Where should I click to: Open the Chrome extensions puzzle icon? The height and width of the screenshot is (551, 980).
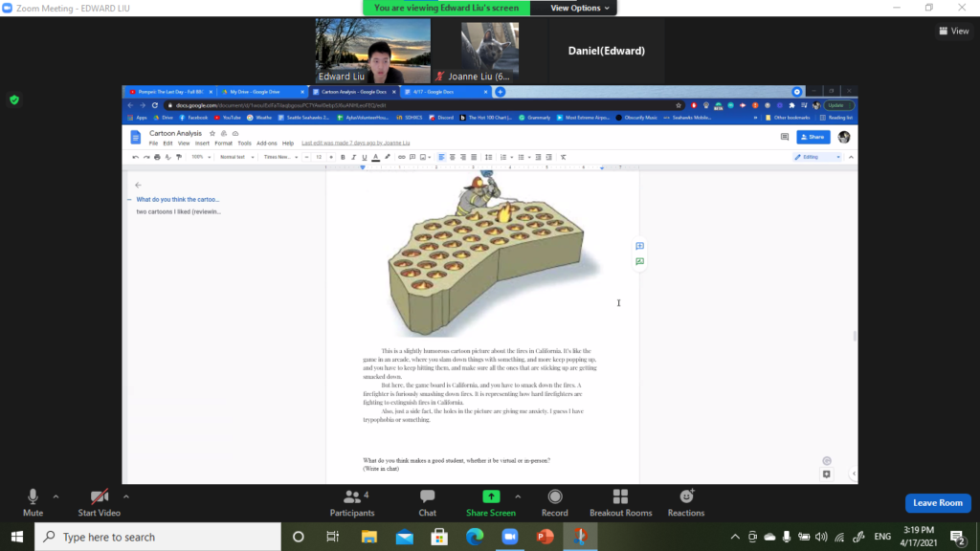pos(791,105)
